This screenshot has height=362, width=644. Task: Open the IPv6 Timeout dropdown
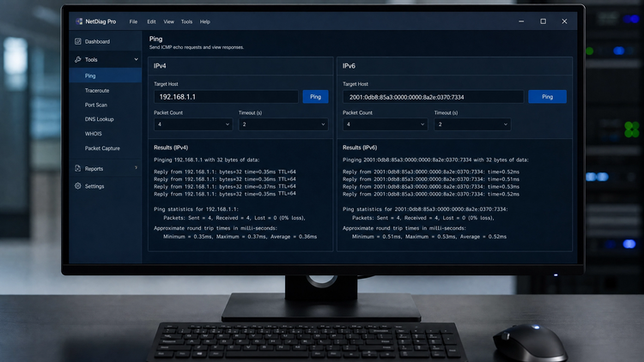472,124
